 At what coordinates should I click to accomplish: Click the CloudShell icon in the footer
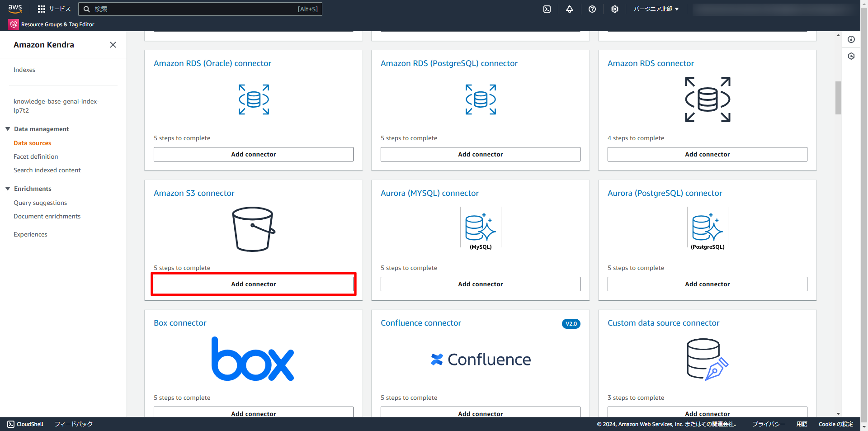11,424
